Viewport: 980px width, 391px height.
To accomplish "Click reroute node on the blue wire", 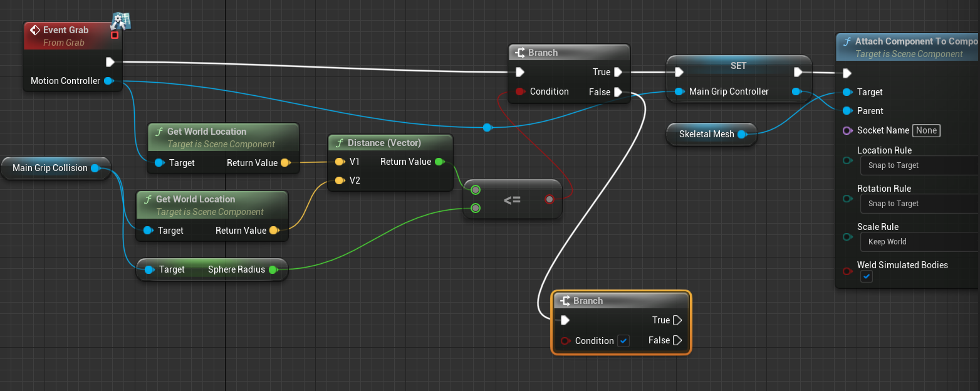I will click(487, 128).
